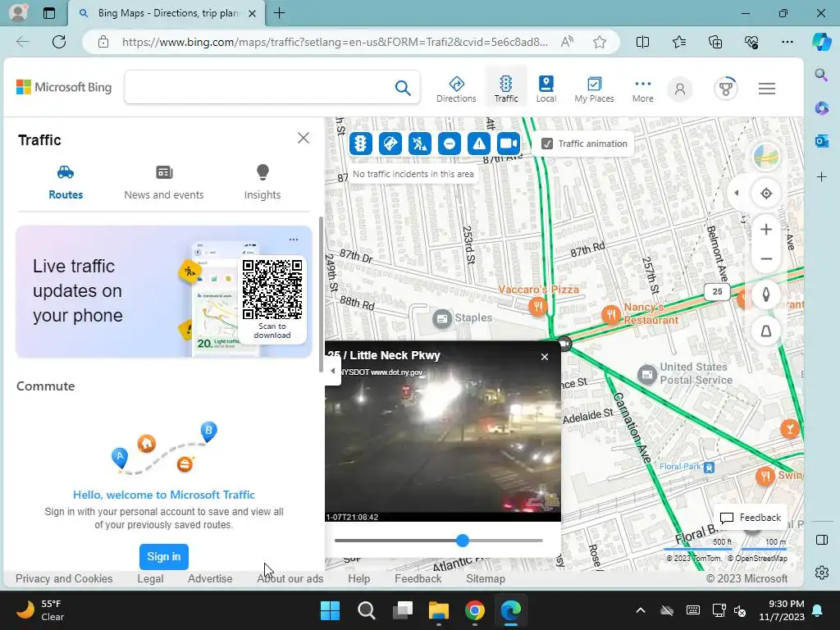Collapse the map controls arrow
This screenshot has width=840, height=630.
[x=737, y=193]
